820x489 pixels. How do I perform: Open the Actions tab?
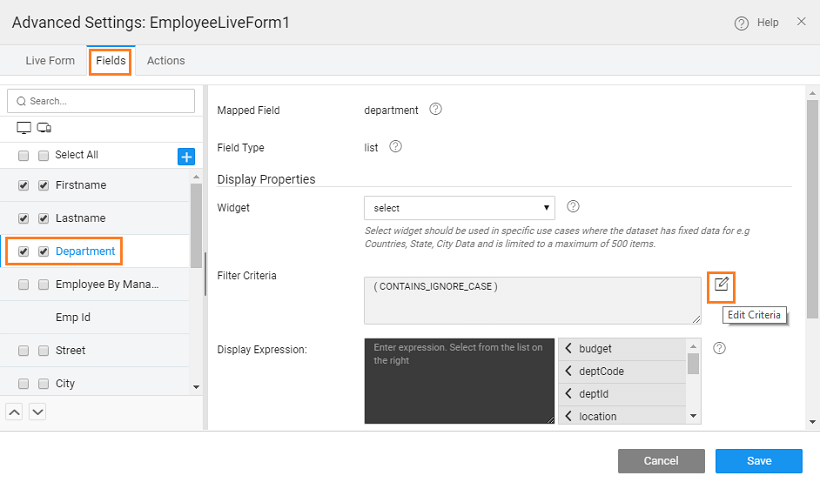click(166, 60)
